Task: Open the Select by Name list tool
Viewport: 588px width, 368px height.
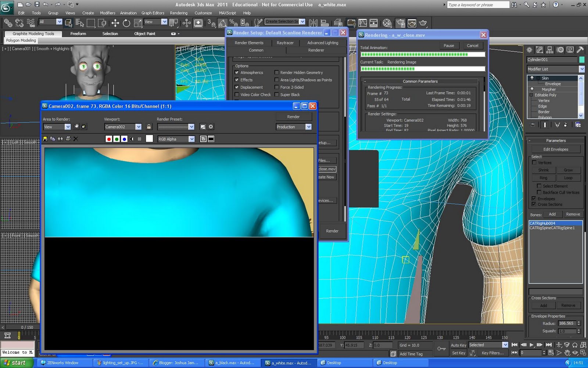Action: 79,23
